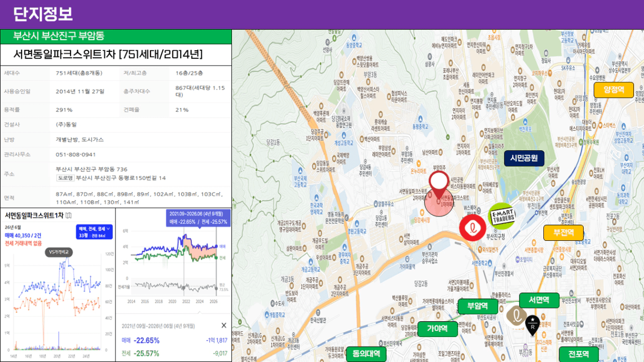This screenshot has height=362, width=644.
Task: Click the 매매 -22.65% result line
Action: 141,340
